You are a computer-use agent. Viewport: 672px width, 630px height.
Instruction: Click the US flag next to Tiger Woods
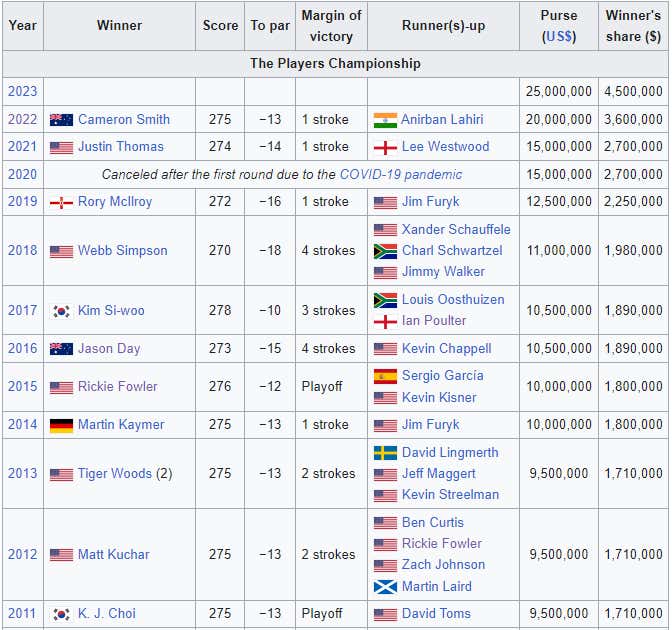coord(61,474)
